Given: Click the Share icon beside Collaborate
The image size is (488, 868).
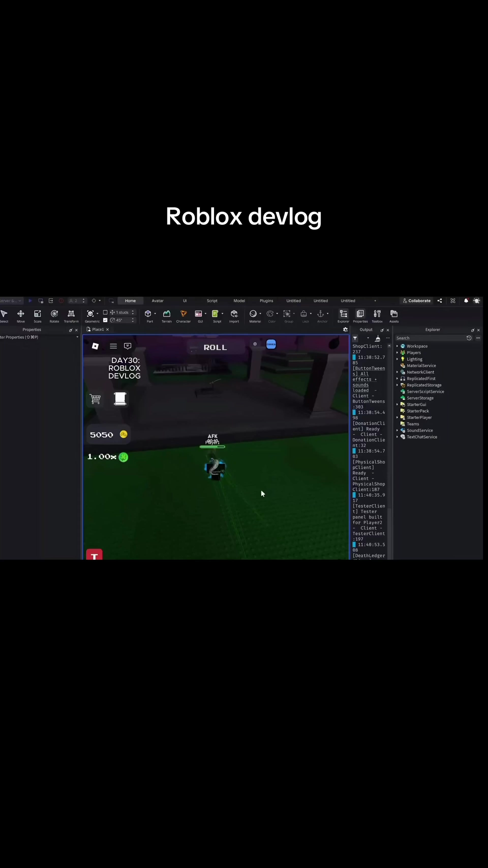Looking at the screenshot, I should [439, 300].
